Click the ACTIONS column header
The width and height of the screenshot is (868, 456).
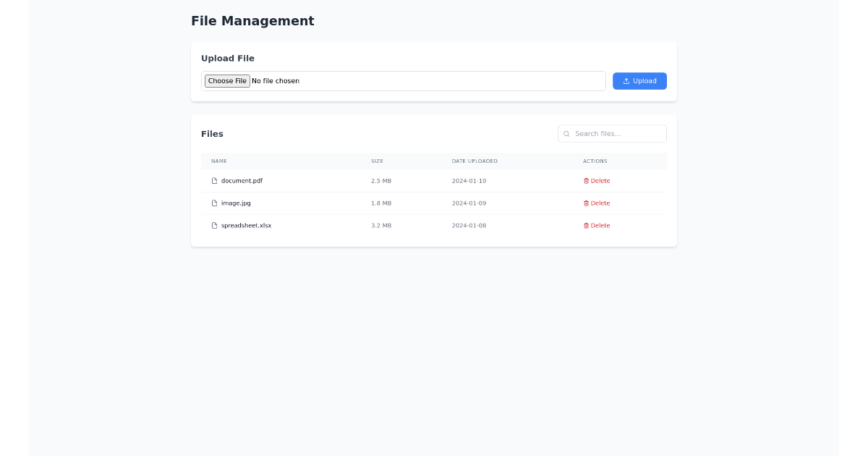click(595, 161)
